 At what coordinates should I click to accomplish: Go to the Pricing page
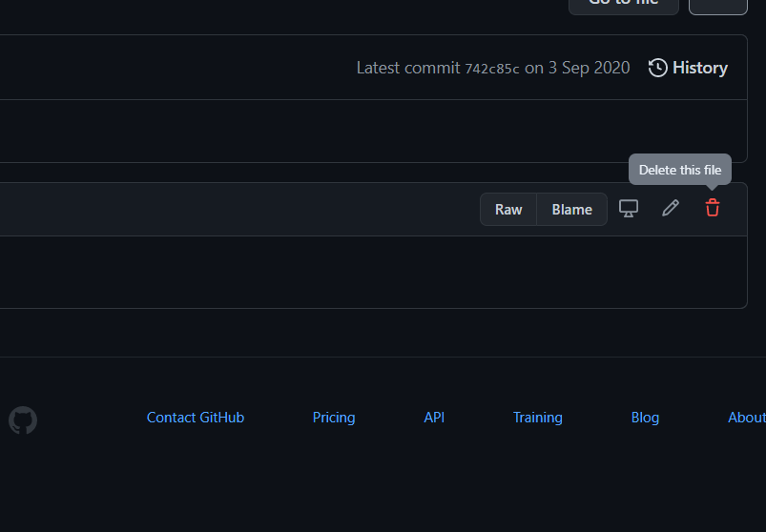coord(334,418)
